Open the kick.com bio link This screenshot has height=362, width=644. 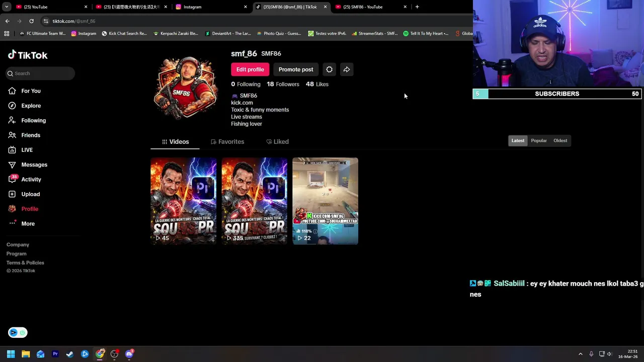click(x=242, y=103)
